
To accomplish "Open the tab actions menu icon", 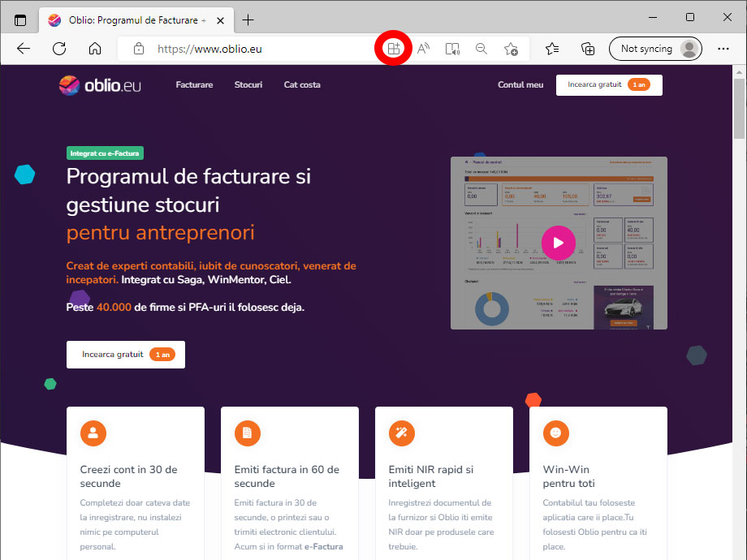I will pos(20,20).
